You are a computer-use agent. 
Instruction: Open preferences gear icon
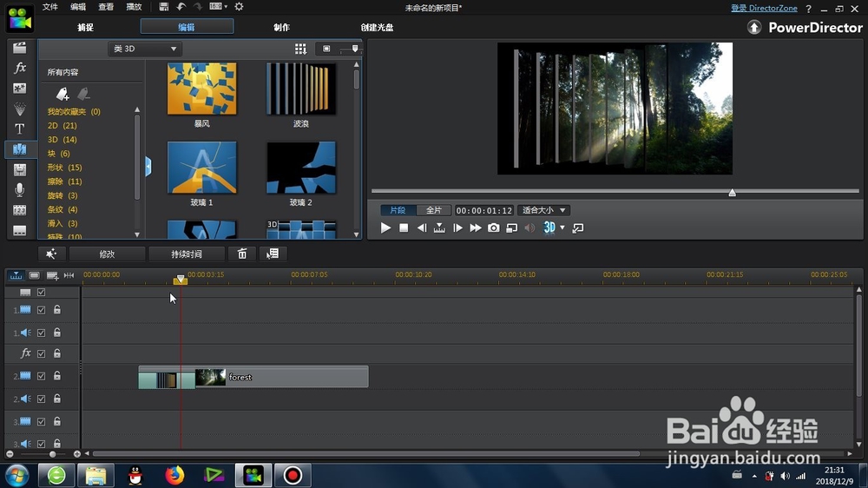(x=240, y=7)
